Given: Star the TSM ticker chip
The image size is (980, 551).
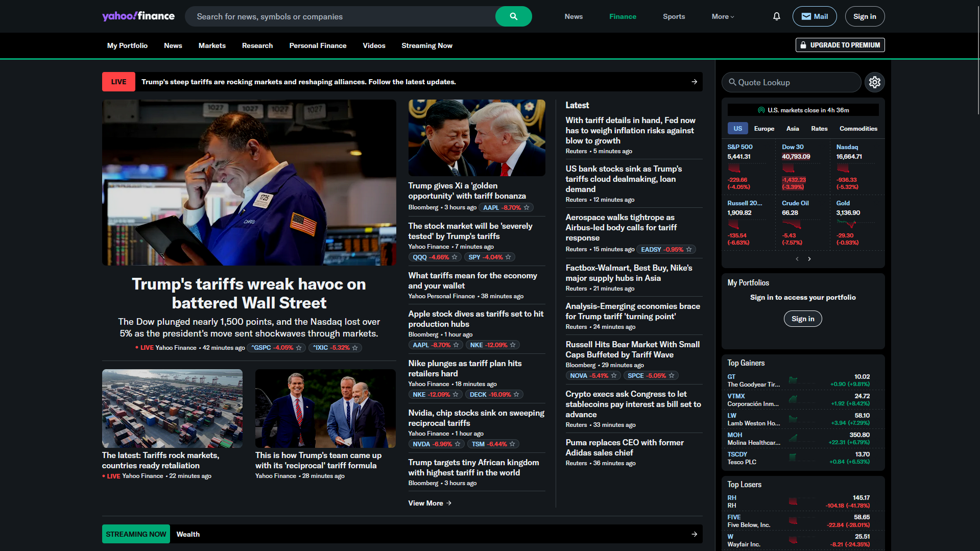Looking at the screenshot, I should tap(512, 444).
